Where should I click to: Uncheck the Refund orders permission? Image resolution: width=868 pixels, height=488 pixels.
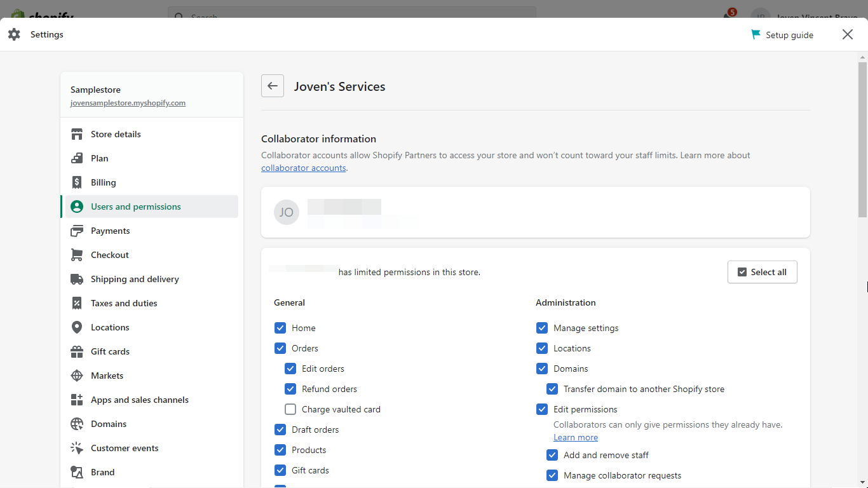click(x=290, y=389)
